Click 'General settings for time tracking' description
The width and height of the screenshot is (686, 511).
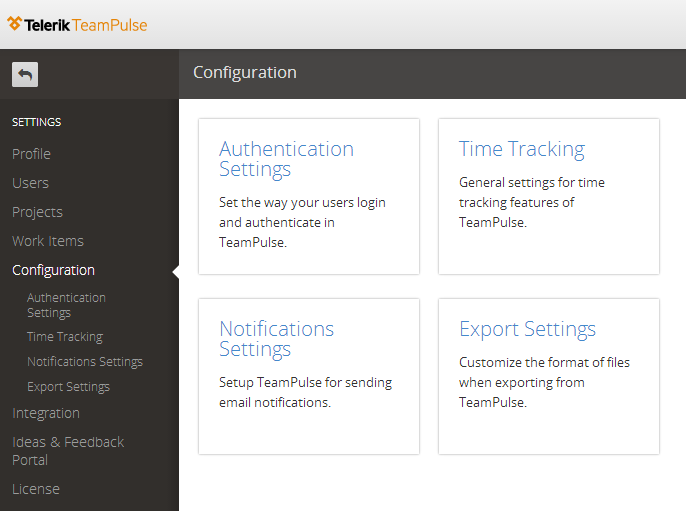532,202
